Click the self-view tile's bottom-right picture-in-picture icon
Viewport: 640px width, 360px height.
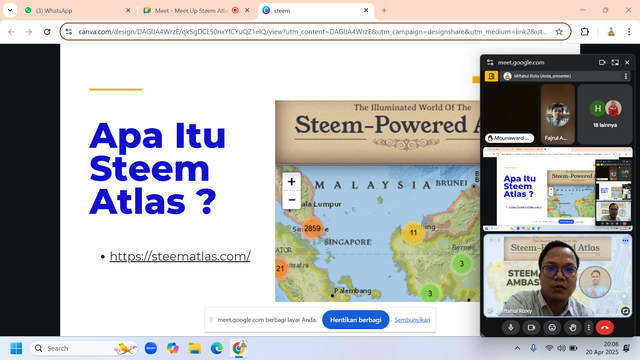click(625, 311)
